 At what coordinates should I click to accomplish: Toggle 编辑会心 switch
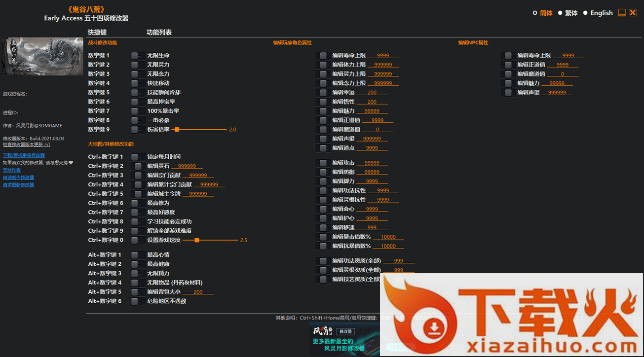click(323, 209)
